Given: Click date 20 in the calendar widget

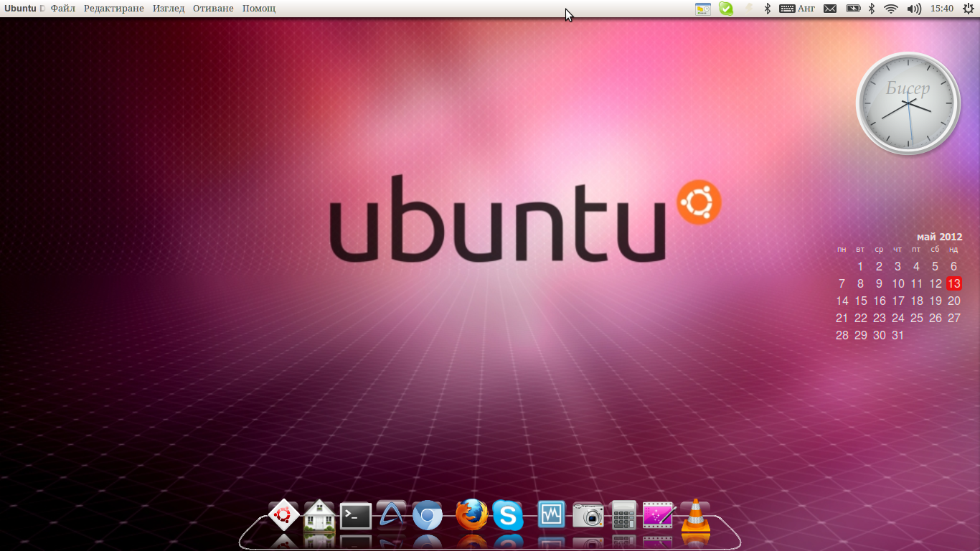Looking at the screenshot, I should tap(953, 301).
